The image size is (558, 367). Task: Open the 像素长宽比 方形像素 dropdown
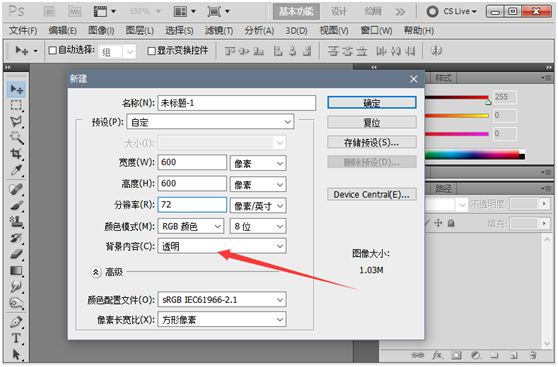(x=222, y=320)
